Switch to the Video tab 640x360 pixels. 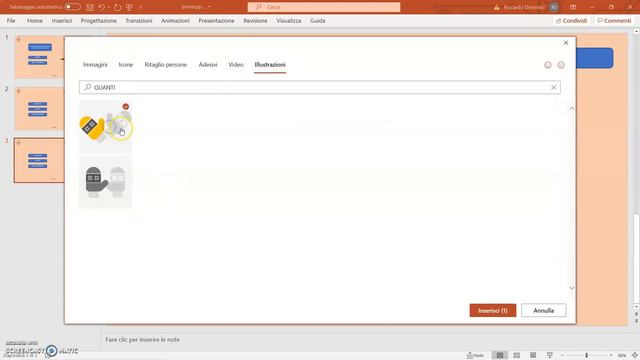click(x=236, y=64)
